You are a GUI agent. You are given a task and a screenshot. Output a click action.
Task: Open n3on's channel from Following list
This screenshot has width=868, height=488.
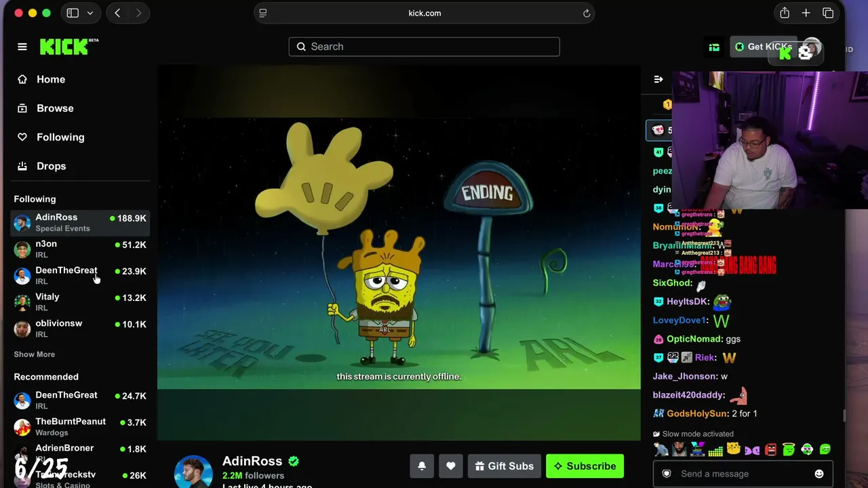(x=80, y=249)
